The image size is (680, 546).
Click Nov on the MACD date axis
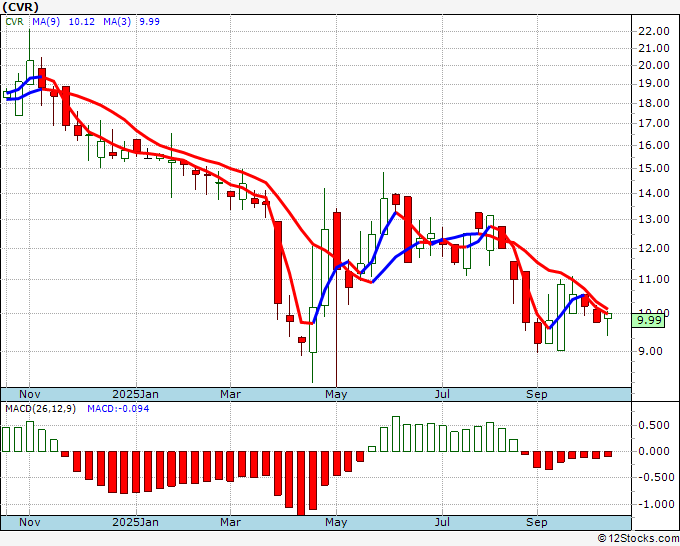pyautogui.click(x=29, y=522)
